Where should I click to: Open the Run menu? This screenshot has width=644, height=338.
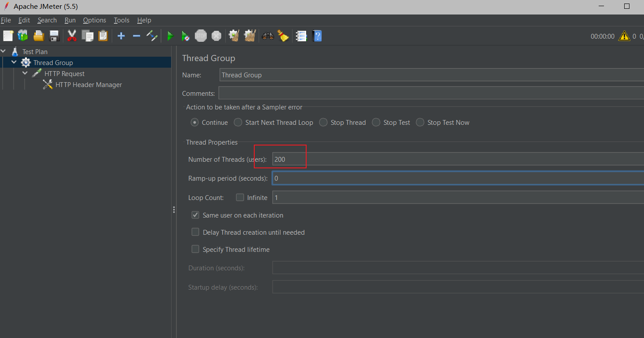click(70, 20)
